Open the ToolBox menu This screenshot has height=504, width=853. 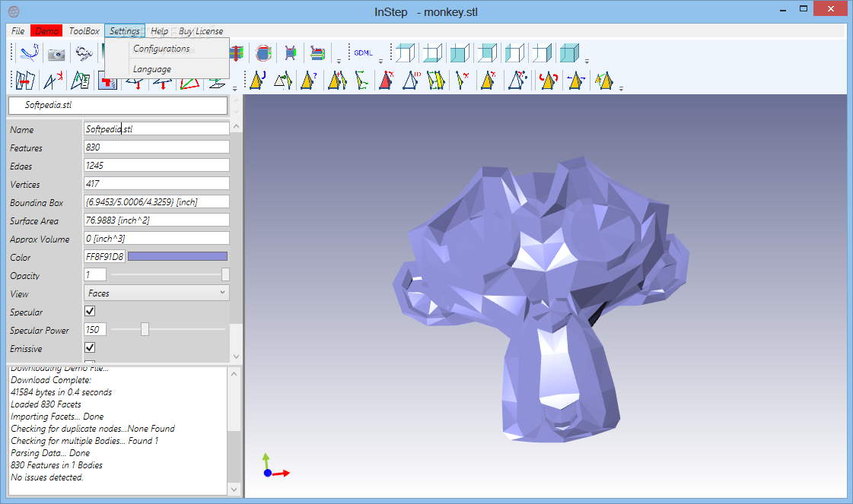[84, 31]
